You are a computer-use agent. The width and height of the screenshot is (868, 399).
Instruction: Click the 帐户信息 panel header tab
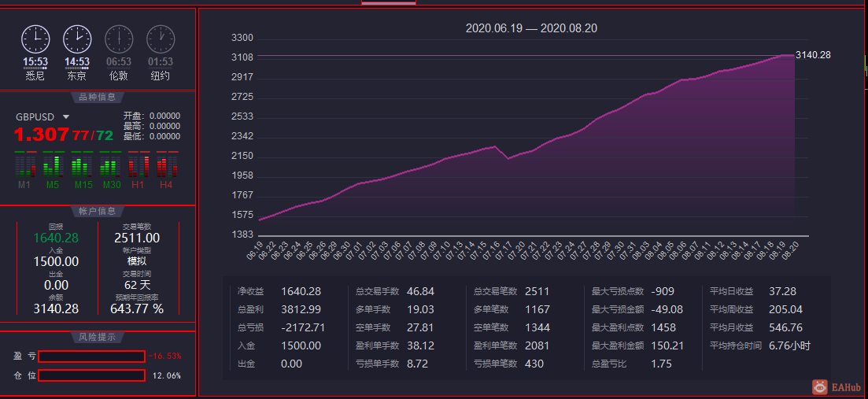coord(98,211)
